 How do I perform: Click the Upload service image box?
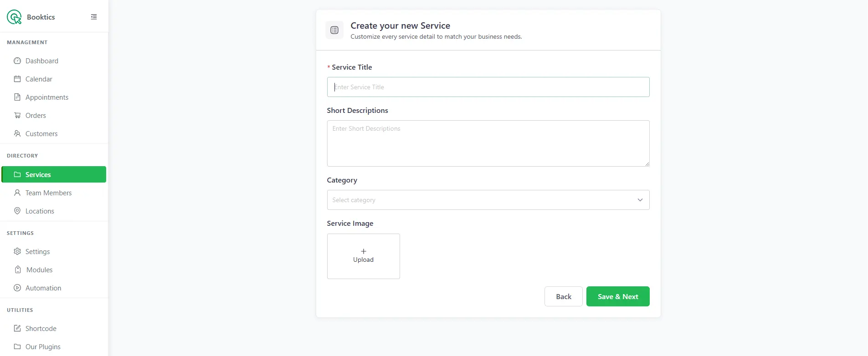point(363,256)
